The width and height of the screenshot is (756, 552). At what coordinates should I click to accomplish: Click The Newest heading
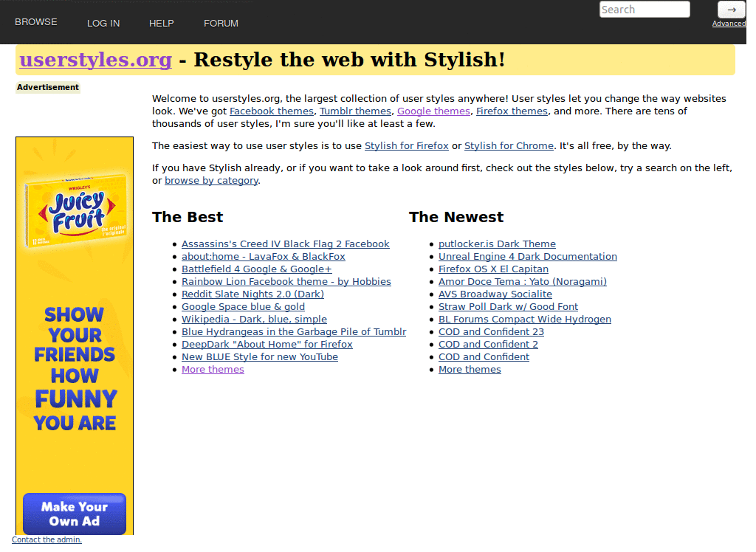tap(456, 217)
